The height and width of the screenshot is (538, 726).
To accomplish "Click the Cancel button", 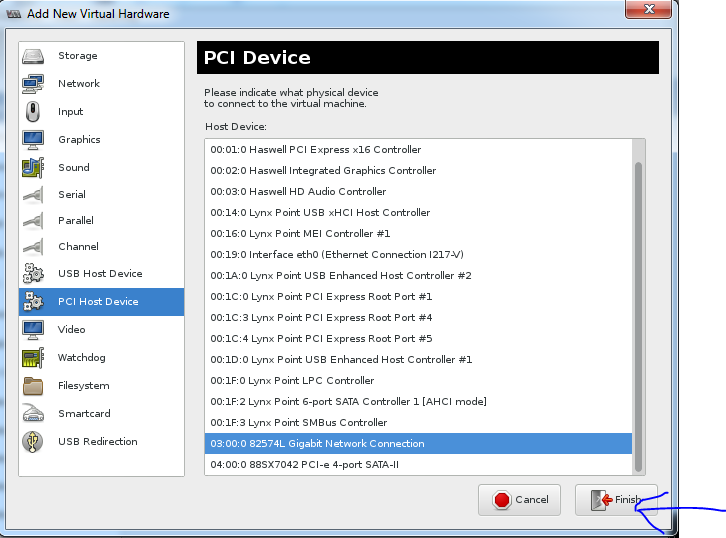I will (519, 500).
